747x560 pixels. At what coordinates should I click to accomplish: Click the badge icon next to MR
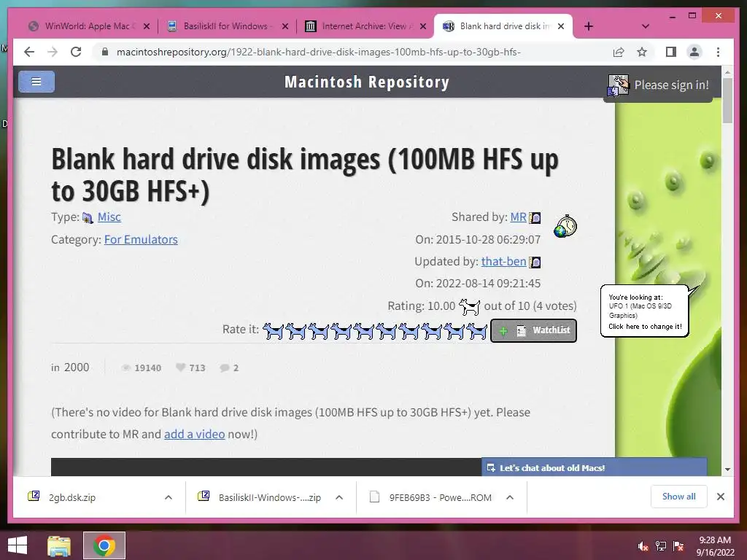pyautogui.click(x=535, y=217)
